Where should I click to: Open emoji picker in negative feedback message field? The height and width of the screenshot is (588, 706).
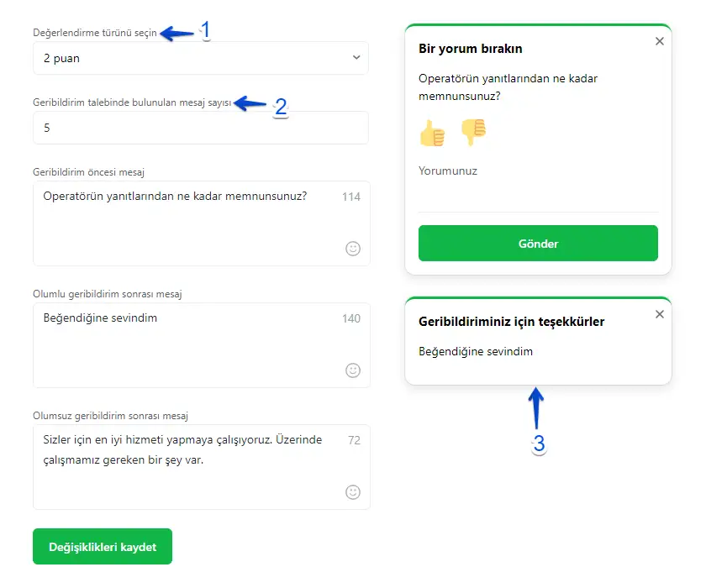coord(353,492)
